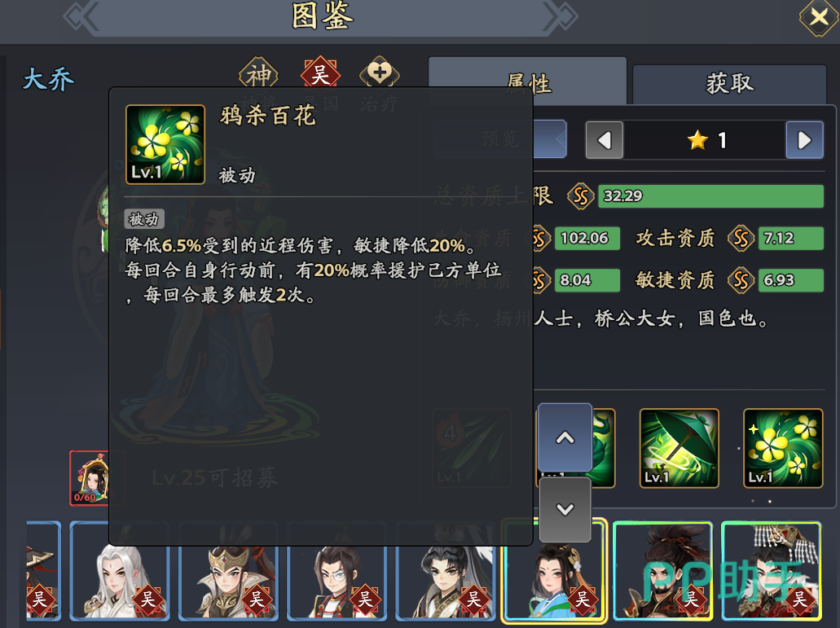The height and width of the screenshot is (628, 840).
Task: Select the yellow flowers skill icon
Action: point(783,448)
